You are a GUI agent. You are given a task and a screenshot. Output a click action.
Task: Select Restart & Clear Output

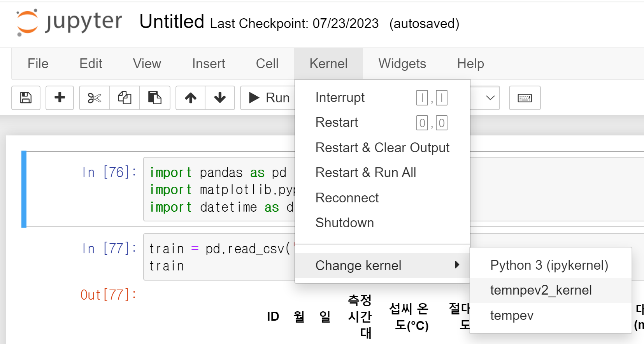[383, 148]
